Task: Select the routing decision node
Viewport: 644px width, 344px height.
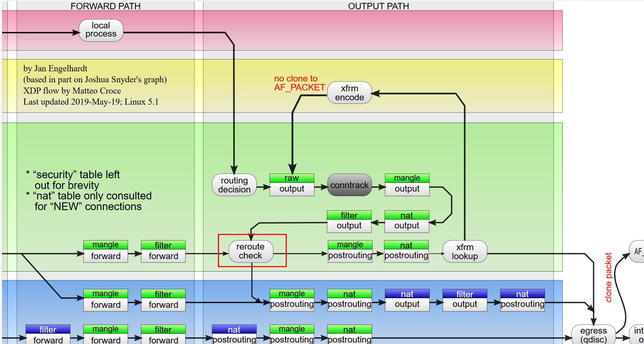Action: pyautogui.click(x=234, y=185)
